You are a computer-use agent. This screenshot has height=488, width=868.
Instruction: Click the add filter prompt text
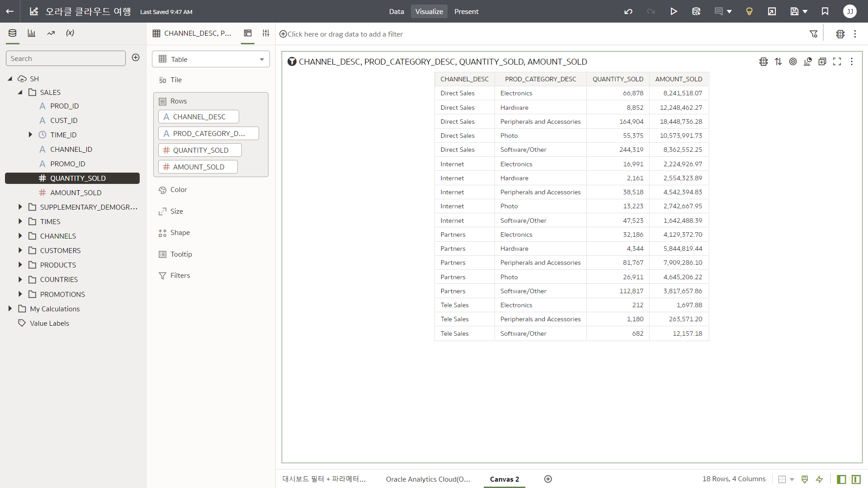(344, 34)
